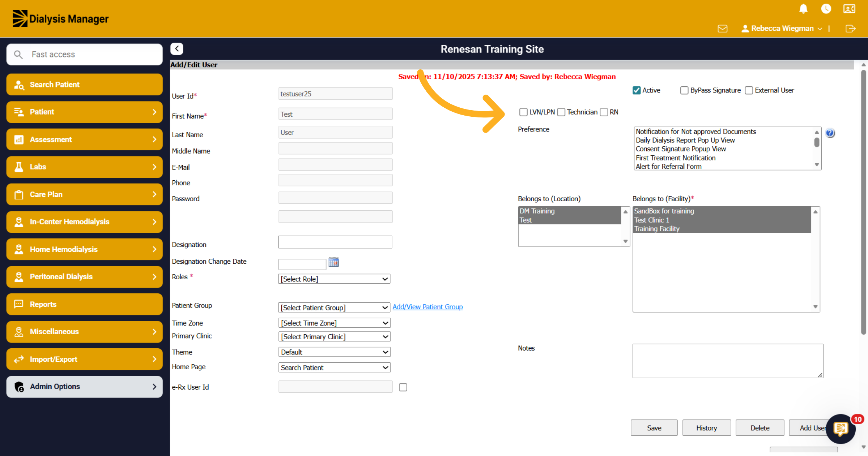Expand the Peritoneal Dialysis menu

pyautogui.click(x=84, y=277)
